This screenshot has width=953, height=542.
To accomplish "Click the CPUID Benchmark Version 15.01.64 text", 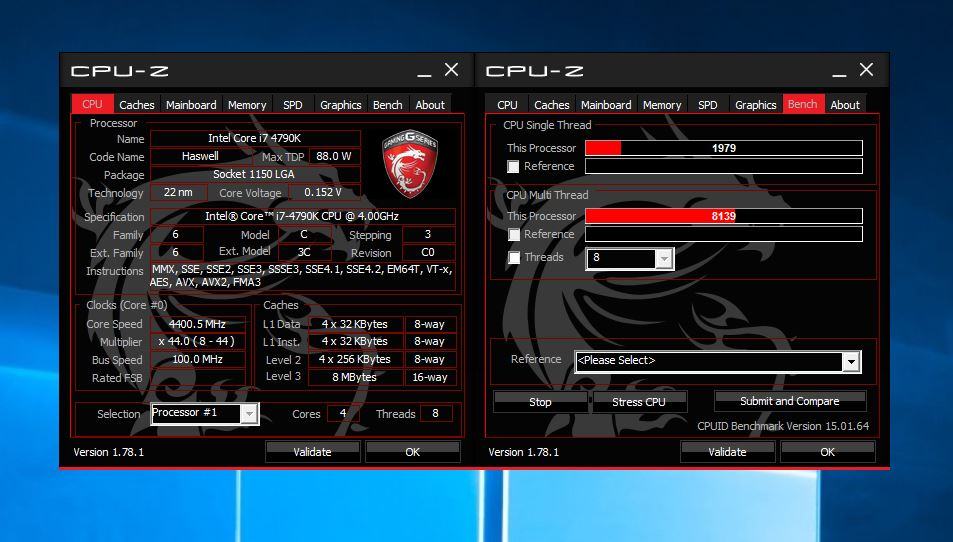I will point(783,426).
